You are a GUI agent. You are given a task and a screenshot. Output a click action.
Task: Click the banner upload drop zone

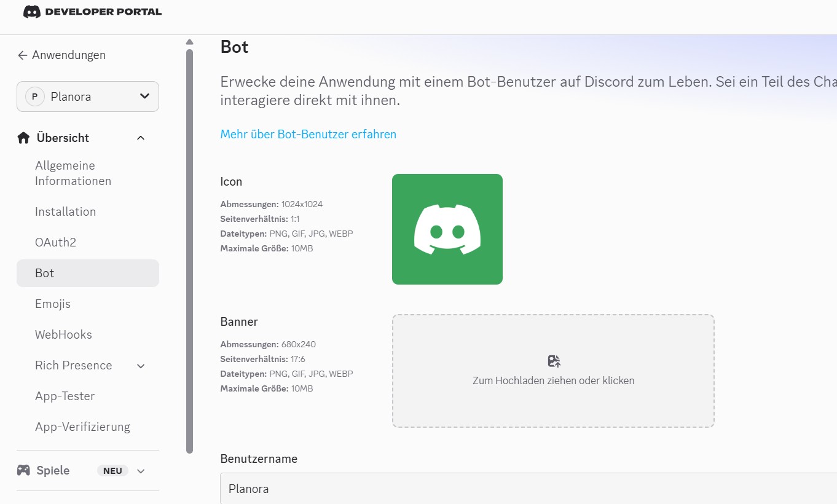coord(553,371)
